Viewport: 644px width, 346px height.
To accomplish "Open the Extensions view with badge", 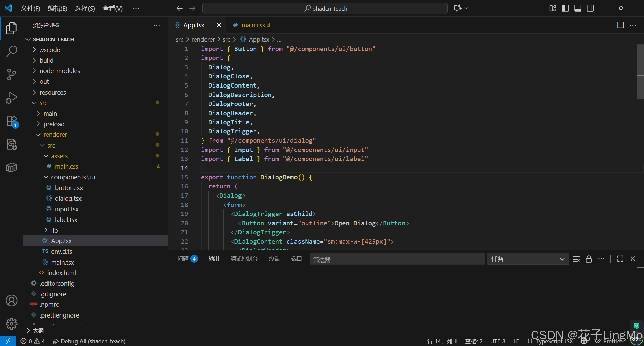I will tap(12, 121).
